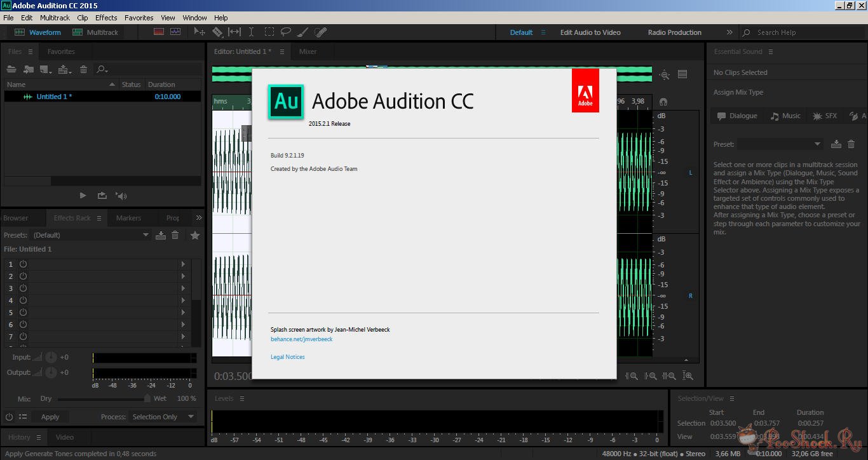The width and height of the screenshot is (868, 460).
Task: Select the Move tool
Action: click(200, 32)
